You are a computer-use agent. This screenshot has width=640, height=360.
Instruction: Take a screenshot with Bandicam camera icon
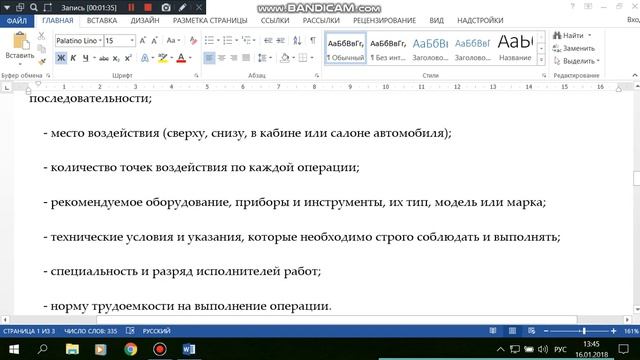166,7
